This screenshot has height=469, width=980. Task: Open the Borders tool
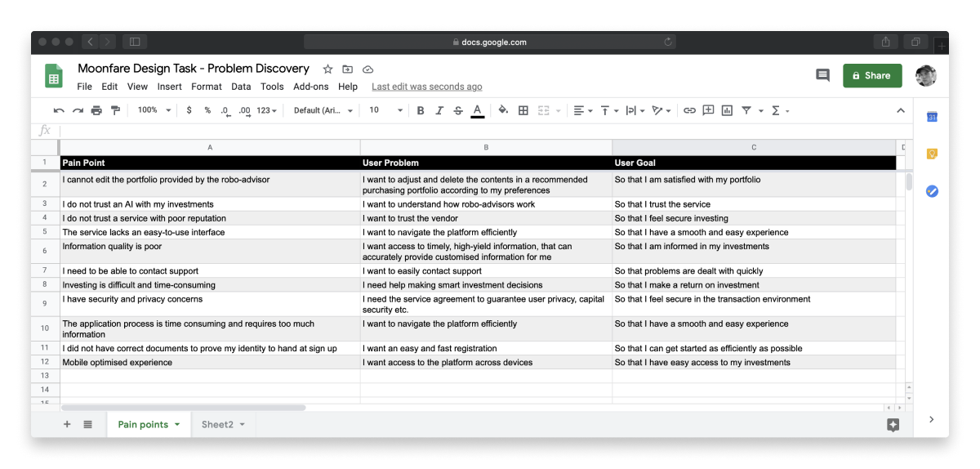pos(523,110)
